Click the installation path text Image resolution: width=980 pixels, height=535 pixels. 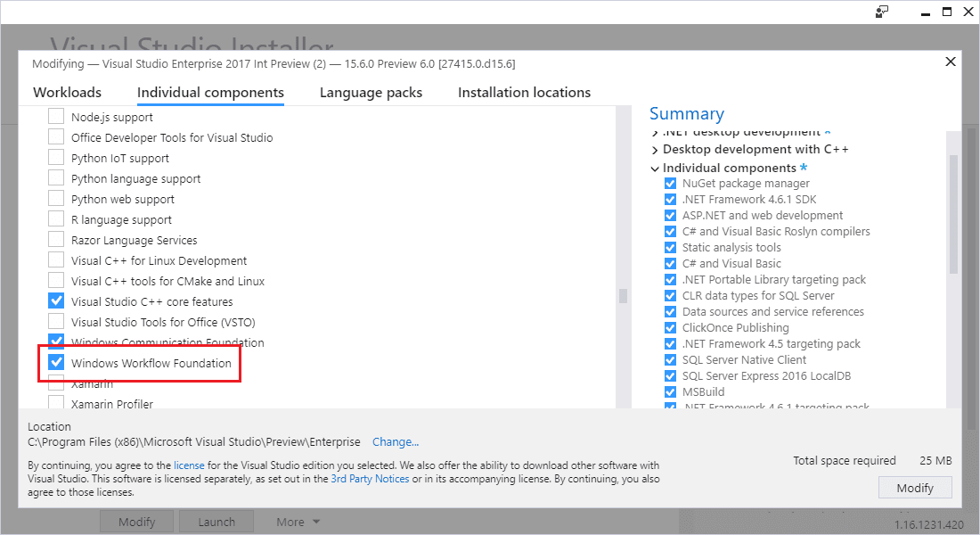pos(193,441)
